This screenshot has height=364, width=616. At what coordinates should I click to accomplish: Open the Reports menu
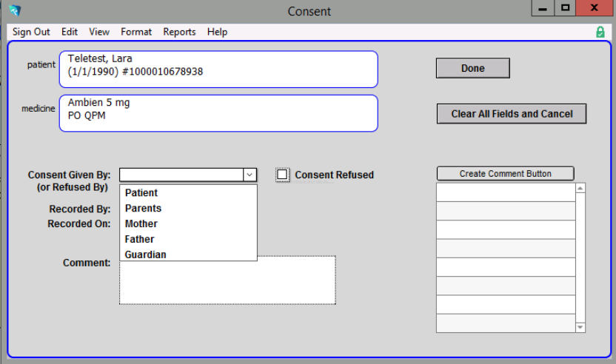click(x=179, y=32)
